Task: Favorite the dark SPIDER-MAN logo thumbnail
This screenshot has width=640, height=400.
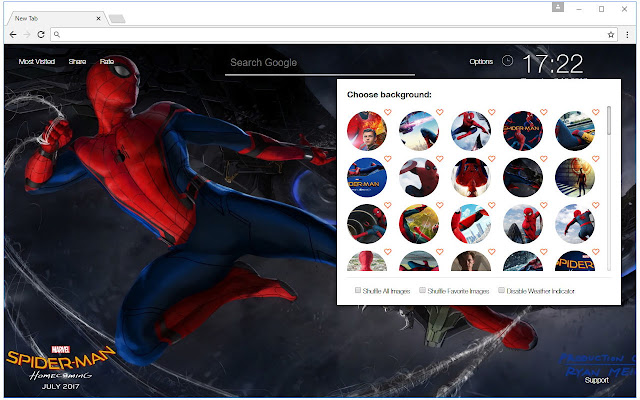Action: coord(544,112)
